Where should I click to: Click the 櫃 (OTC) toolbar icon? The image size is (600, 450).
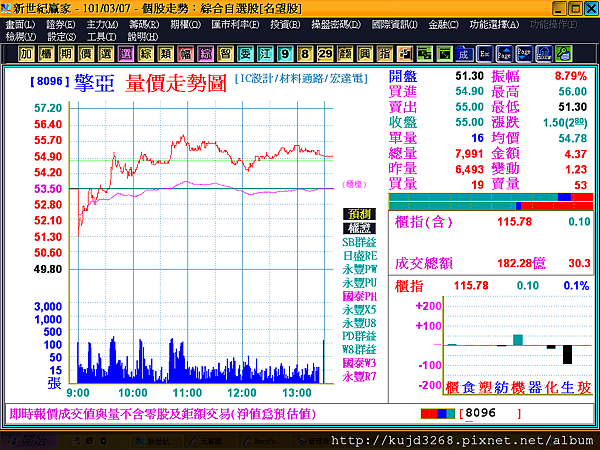pos(46,54)
